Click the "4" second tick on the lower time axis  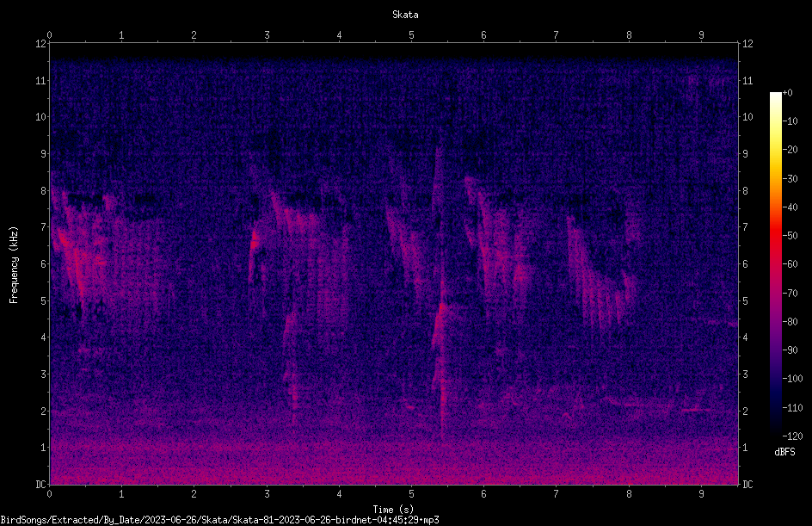[339, 494]
